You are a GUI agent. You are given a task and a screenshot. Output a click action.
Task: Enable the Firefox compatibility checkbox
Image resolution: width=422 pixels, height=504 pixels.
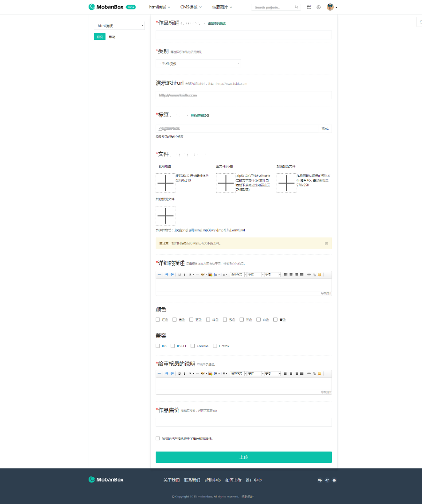click(215, 346)
